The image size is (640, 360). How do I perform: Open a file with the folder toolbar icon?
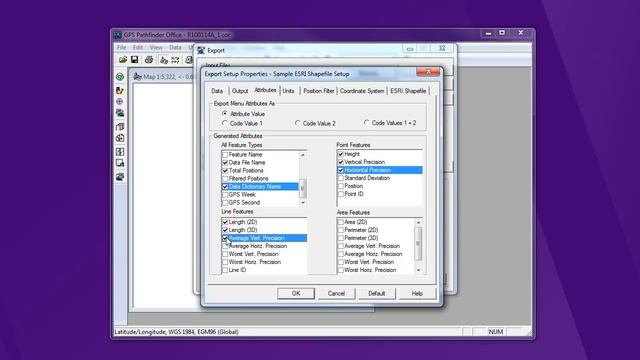[x=123, y=60]
